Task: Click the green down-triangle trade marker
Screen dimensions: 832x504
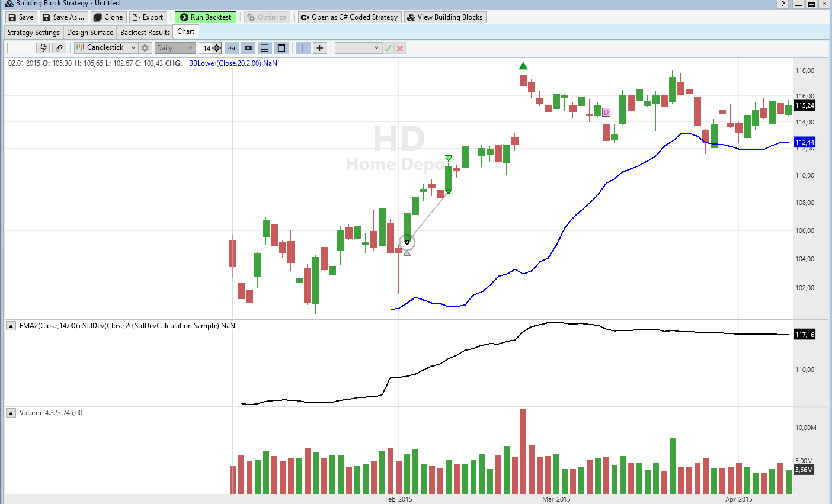Action: click(x=449, y=158)
